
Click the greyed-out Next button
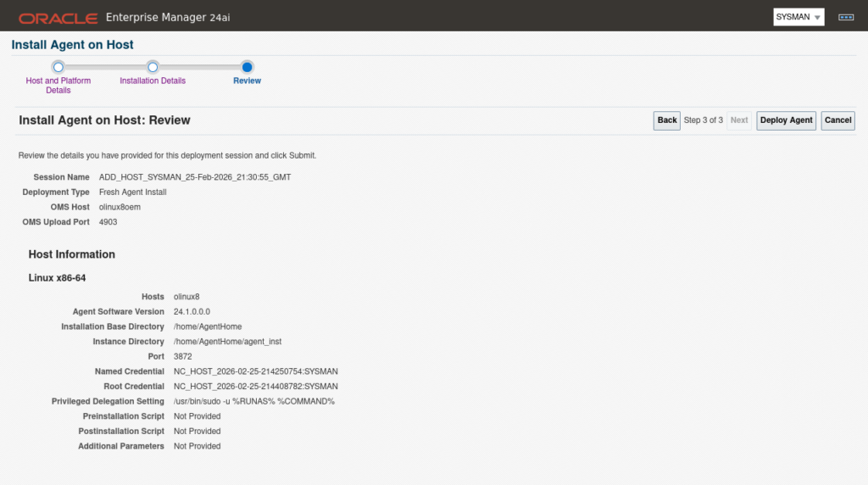point(739,120)
